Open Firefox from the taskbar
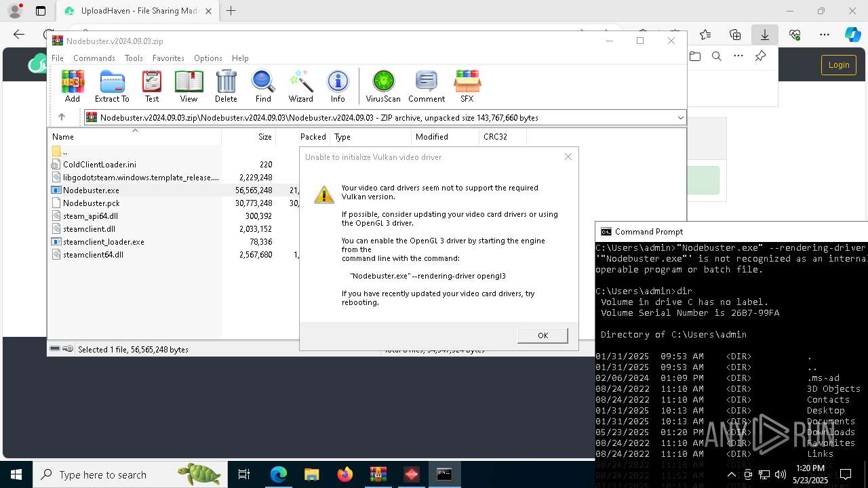The image size is (868, 488). coord(345,474)
